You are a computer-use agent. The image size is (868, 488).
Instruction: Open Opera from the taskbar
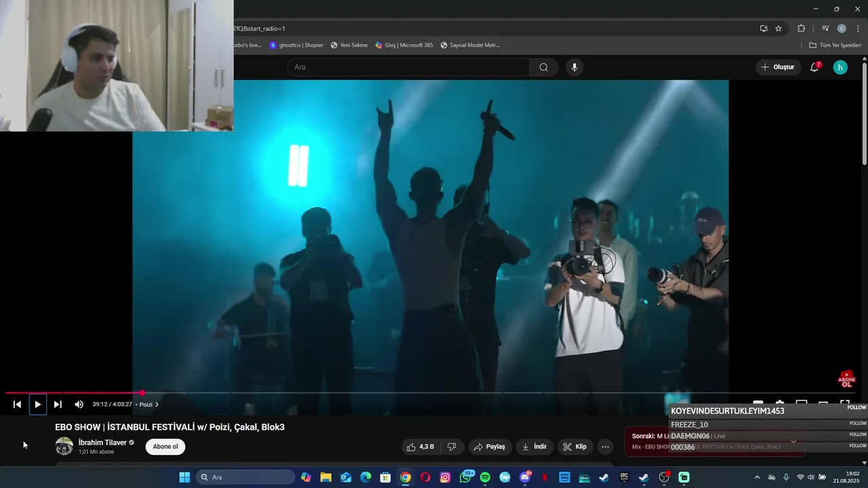[425, 477]
